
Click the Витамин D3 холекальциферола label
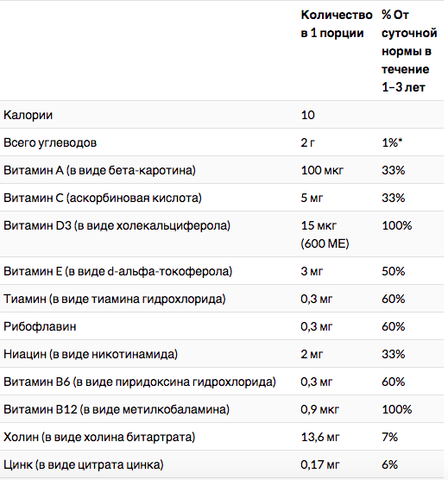(117, 225)
